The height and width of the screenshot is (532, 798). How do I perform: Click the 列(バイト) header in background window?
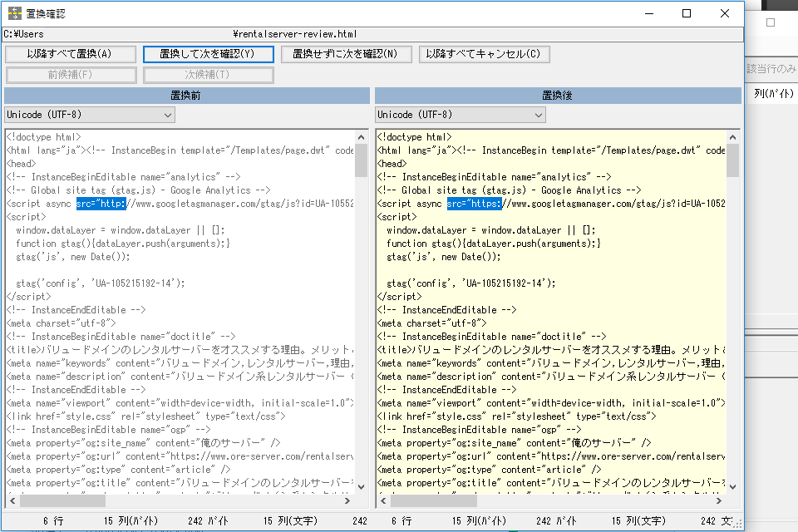[x=774, y=94]
